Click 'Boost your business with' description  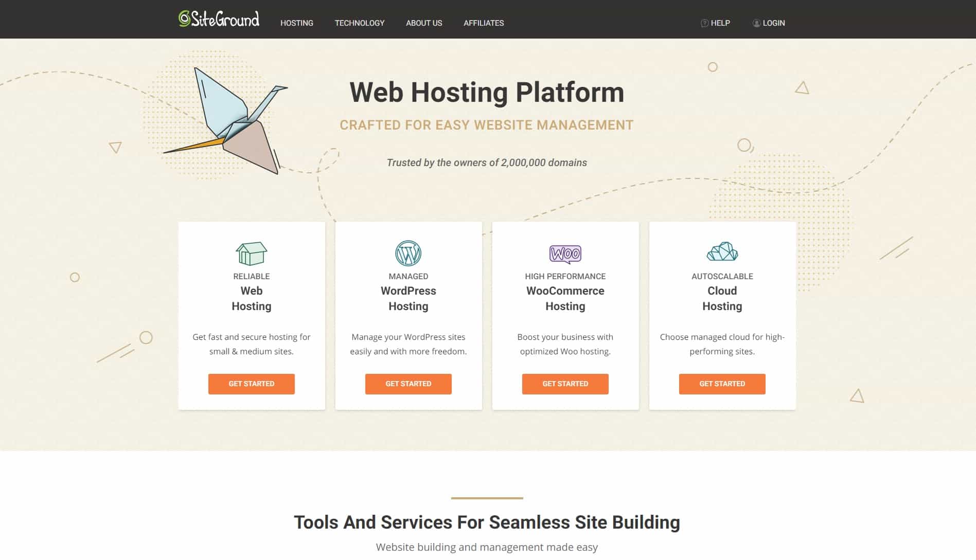565,344
